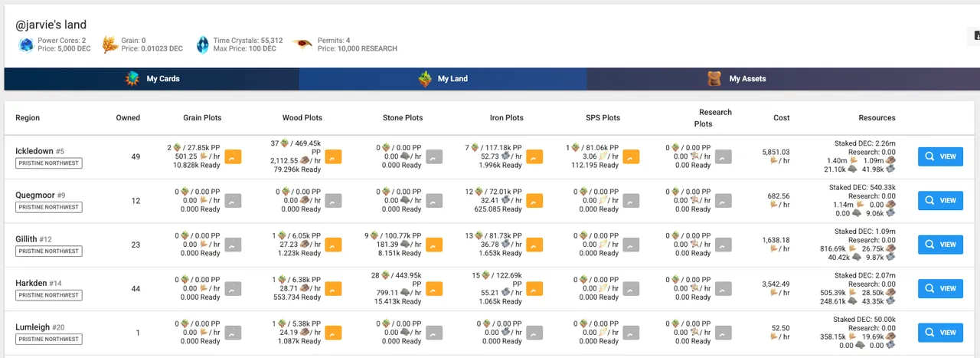Click the My Cards tab creature icon

click(x=132, y=78)
